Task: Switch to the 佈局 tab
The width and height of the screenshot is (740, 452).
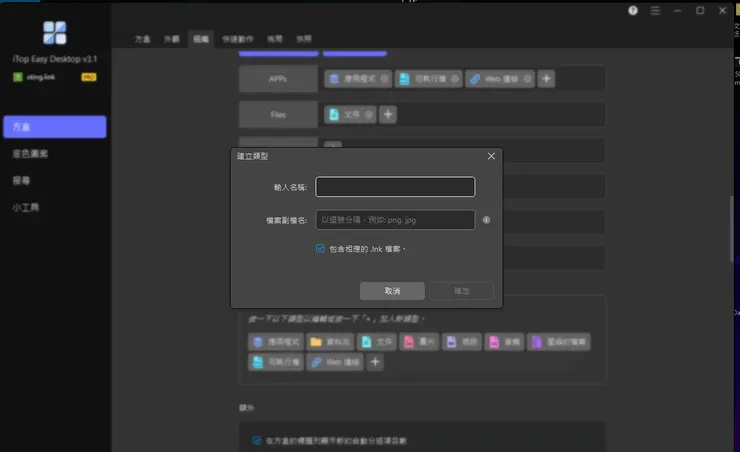Action: click(275, 39)
